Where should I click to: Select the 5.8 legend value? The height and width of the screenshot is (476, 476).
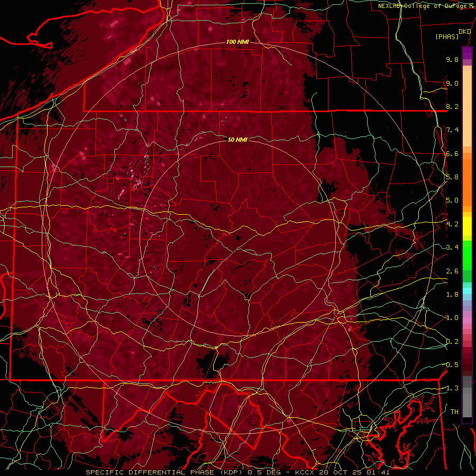point(452,177)
